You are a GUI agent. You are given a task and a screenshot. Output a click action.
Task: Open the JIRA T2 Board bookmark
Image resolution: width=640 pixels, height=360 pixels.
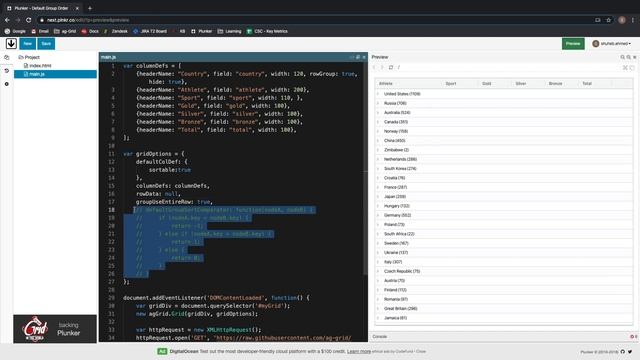click(150, 31)
